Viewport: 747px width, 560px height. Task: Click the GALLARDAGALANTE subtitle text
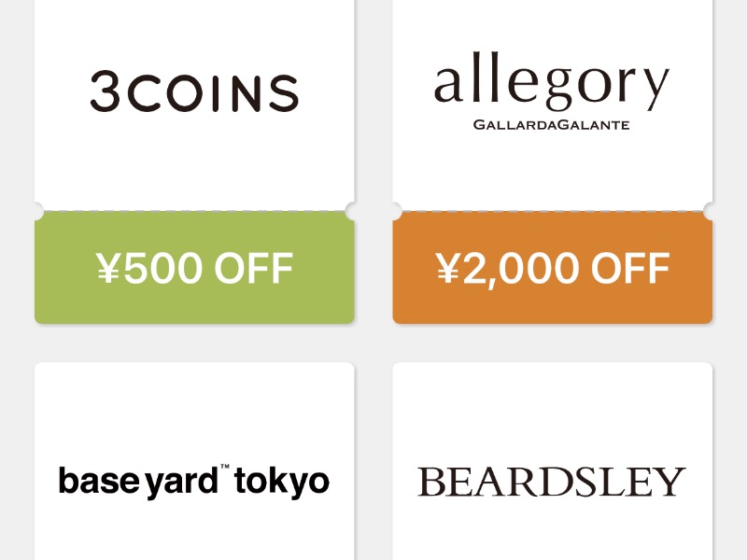(551, 125)
